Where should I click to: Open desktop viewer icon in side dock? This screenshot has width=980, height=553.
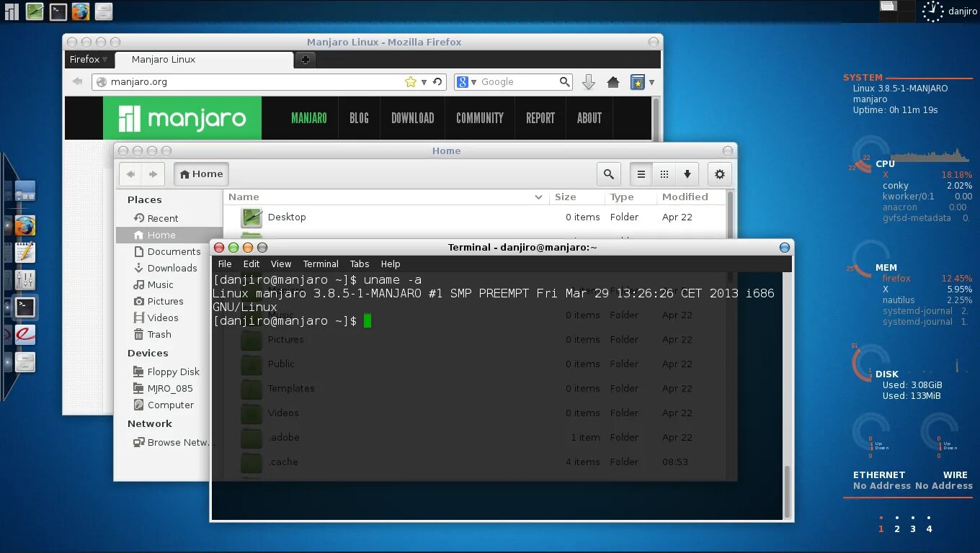pos(25,192)
